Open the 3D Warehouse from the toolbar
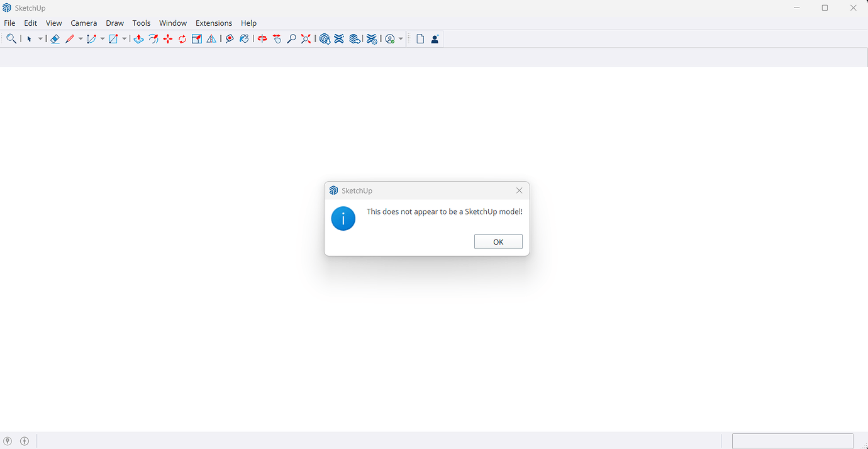The height and width of the screenshot is (449, 868). (x=325, y=38)
